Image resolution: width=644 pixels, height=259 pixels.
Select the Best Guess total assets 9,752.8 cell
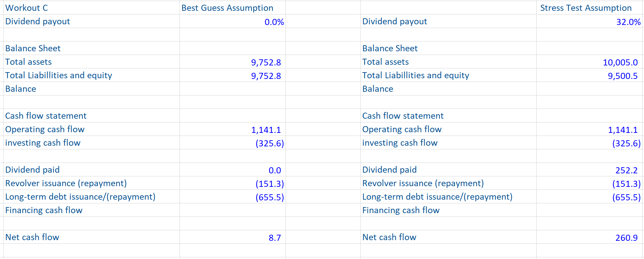click(266, 62)
